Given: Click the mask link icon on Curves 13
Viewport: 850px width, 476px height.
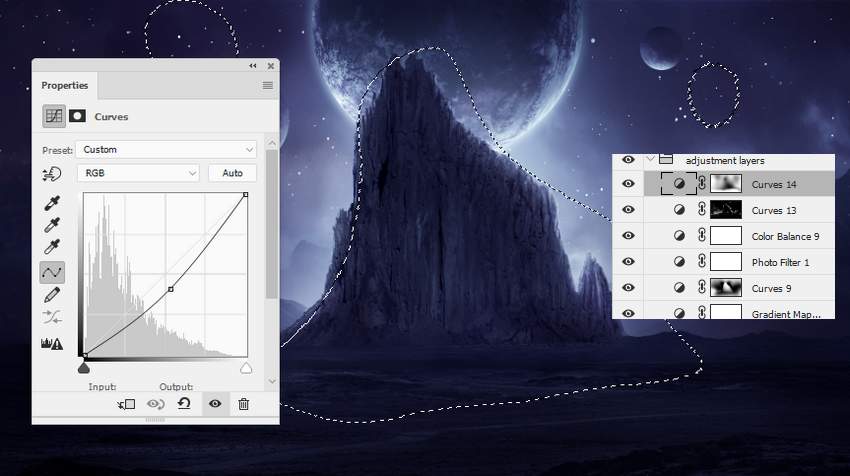Looking at the screenshot, I should 701,209.
